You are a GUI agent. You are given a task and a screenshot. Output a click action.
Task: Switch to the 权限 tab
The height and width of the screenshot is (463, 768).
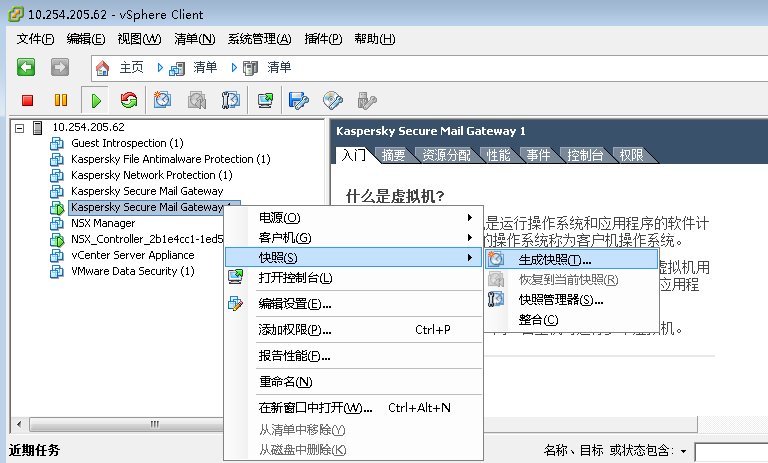coord(631,155)
